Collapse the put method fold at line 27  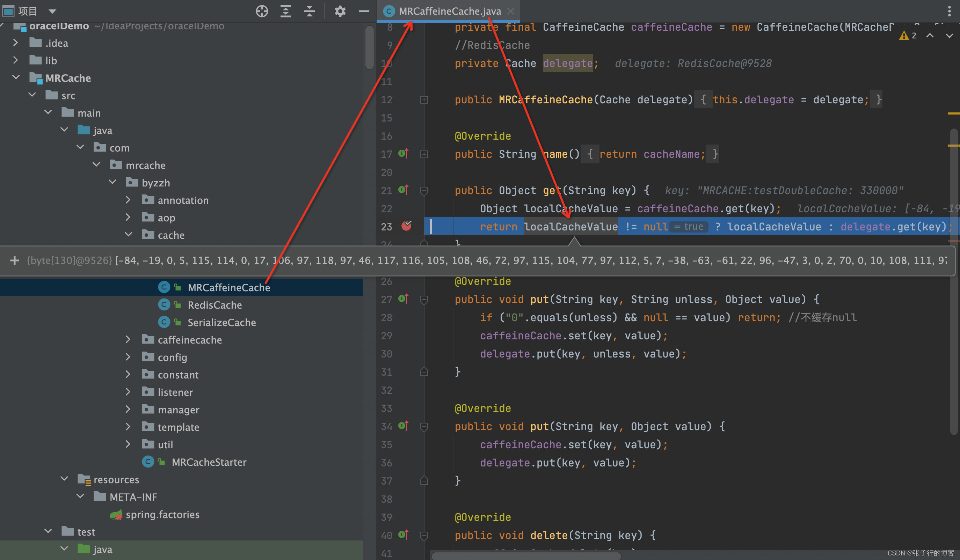click(x=424, y=300)
